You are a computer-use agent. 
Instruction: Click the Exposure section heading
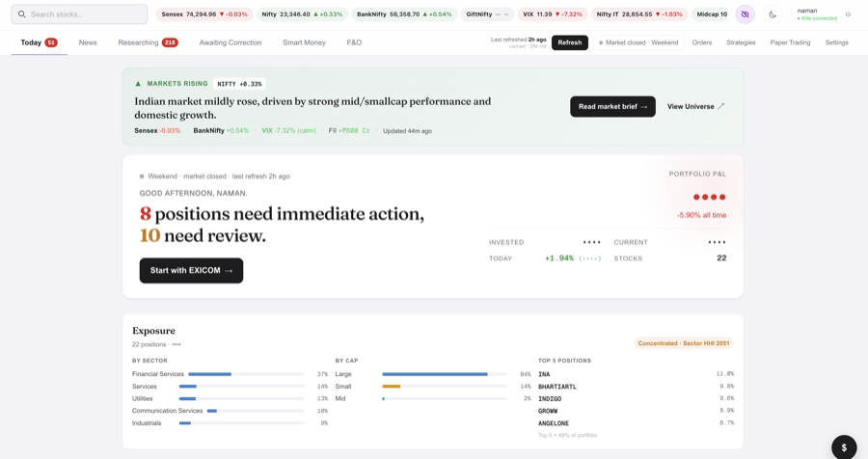point(153,331)
